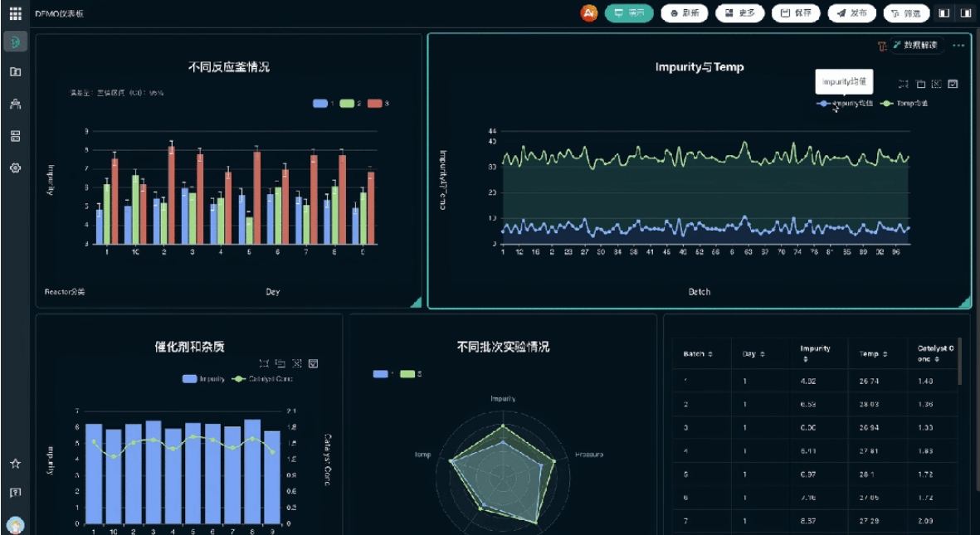Click the 保存 save button
Image resolution: width=980 pixels, height=535 pixels.
pos(796,13)
